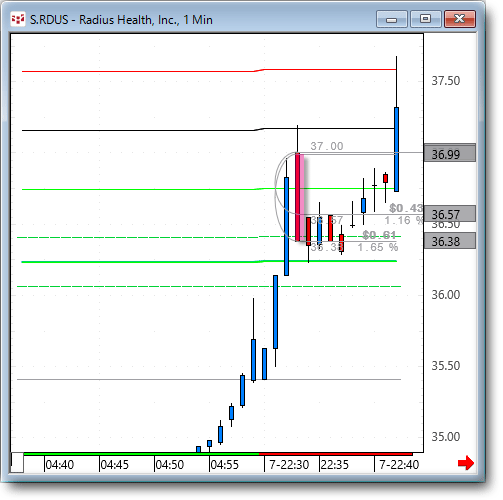Viewport: 503px width, 500px height.
Task: Click the red arrow icon at the chart's bottom right
Action: point(466,463)
